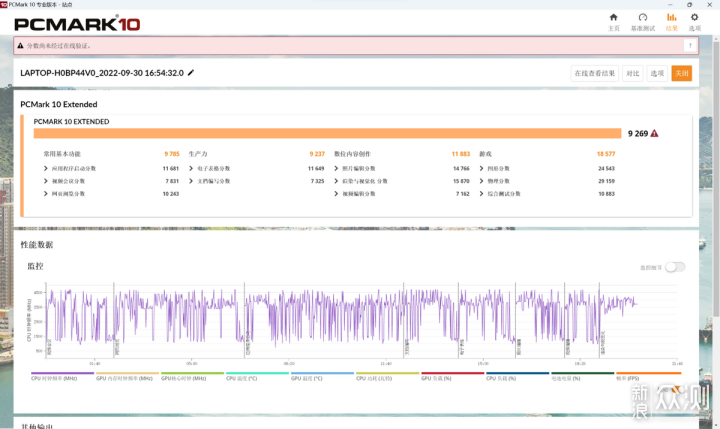
Task: Click the PCMARK 10 logo
Action: pos(77,24)
